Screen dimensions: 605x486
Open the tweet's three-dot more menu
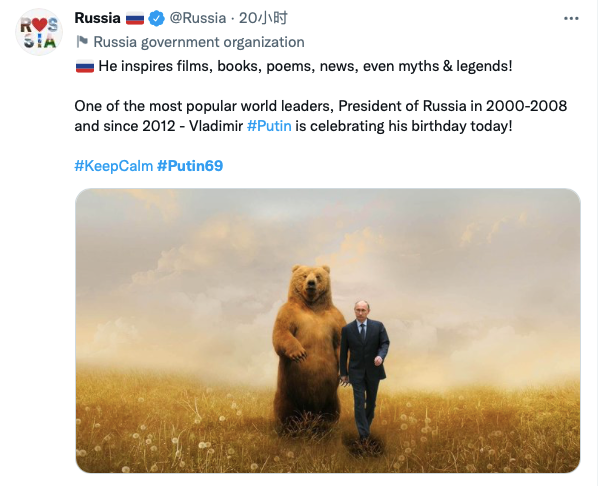(570, 18)
